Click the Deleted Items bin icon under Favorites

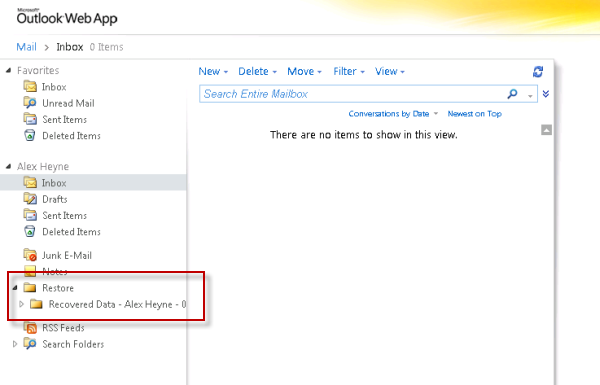pyautogui.click(x=30, y=135)
